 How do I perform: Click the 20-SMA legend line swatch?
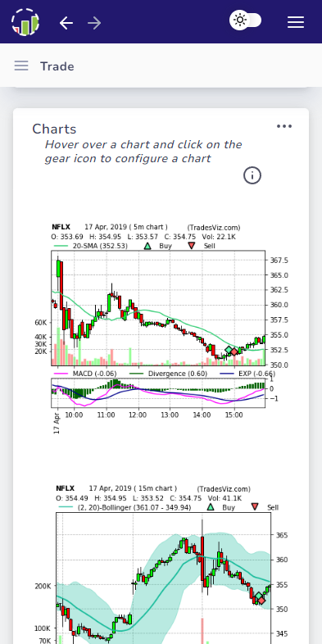(x=61, y=246)
